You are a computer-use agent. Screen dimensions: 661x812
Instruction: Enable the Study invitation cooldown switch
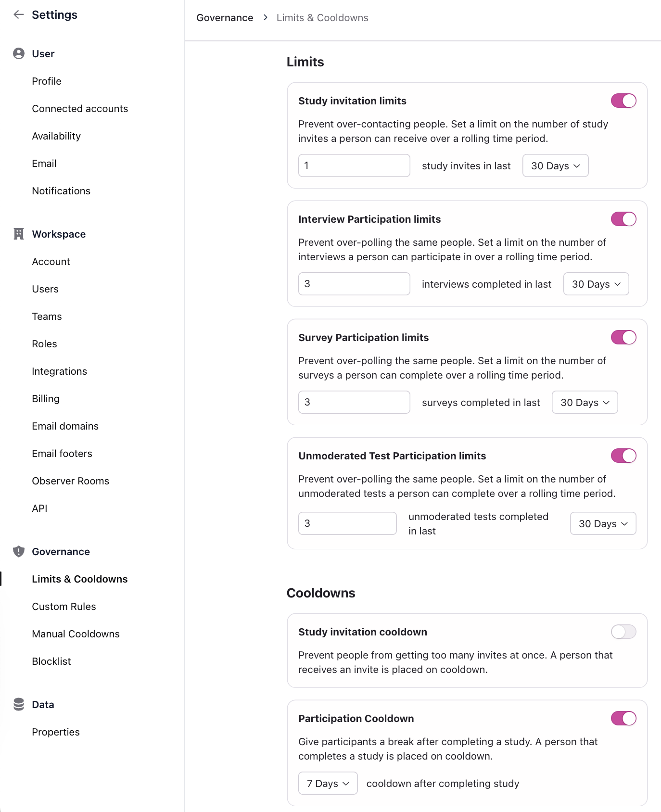pyautogui.click(x=623, y=632)
